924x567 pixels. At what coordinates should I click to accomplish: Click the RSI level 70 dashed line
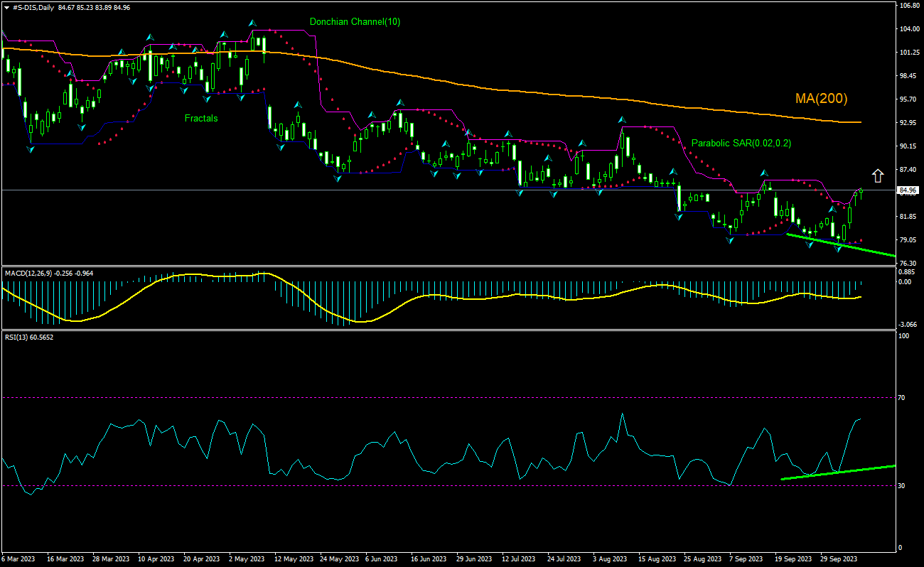[x=426, y=397]
